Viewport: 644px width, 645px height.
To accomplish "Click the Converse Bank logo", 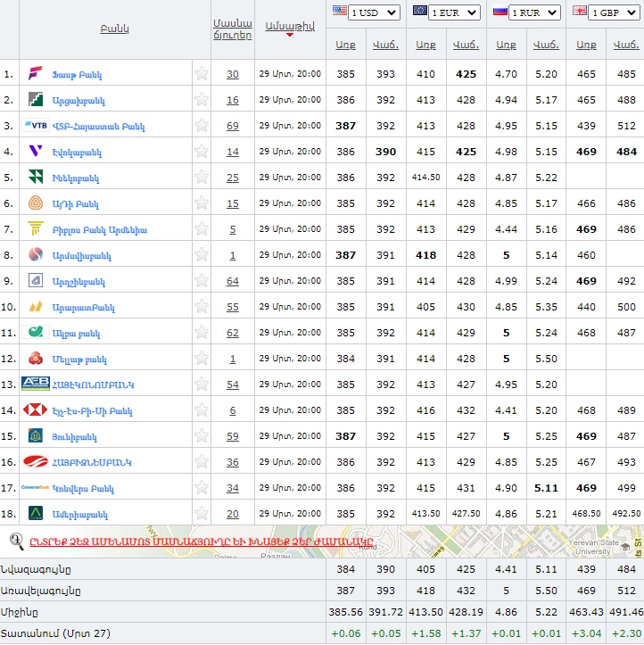I will point(36,487).
